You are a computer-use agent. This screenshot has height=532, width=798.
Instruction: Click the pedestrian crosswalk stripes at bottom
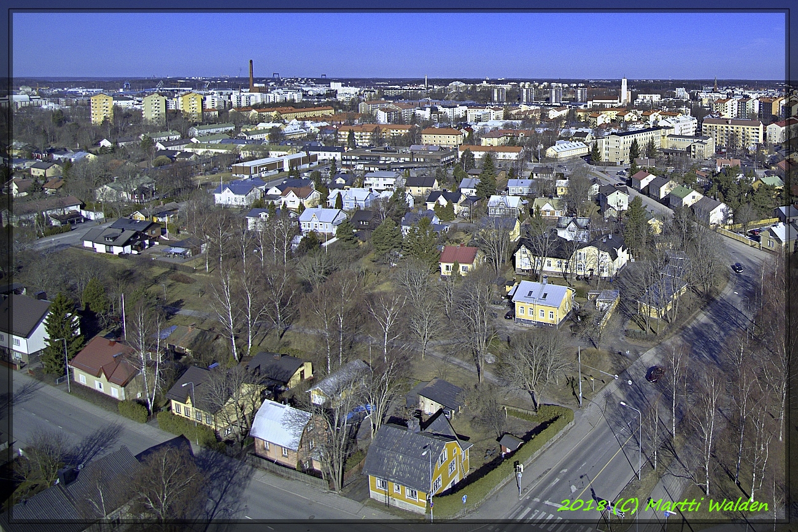pos(534,514)
